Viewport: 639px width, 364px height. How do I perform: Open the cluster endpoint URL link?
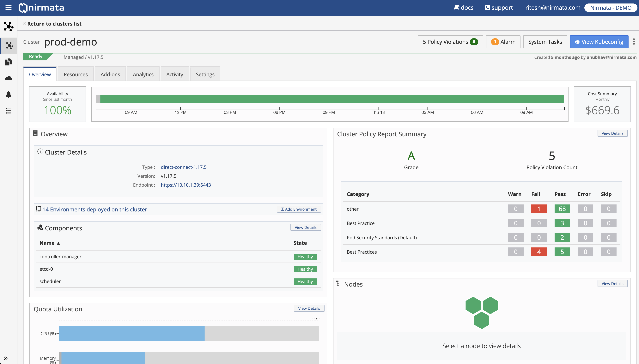coord(186,185)
